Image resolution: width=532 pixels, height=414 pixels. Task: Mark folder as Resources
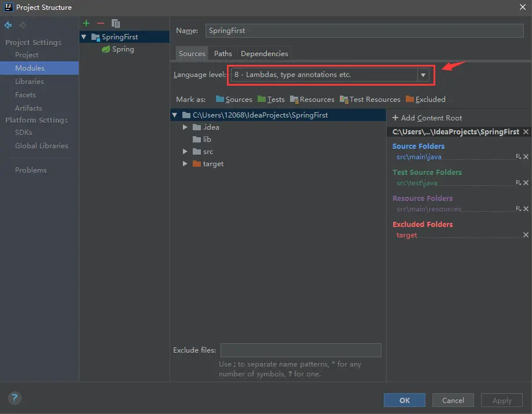[x=312, y=100]
